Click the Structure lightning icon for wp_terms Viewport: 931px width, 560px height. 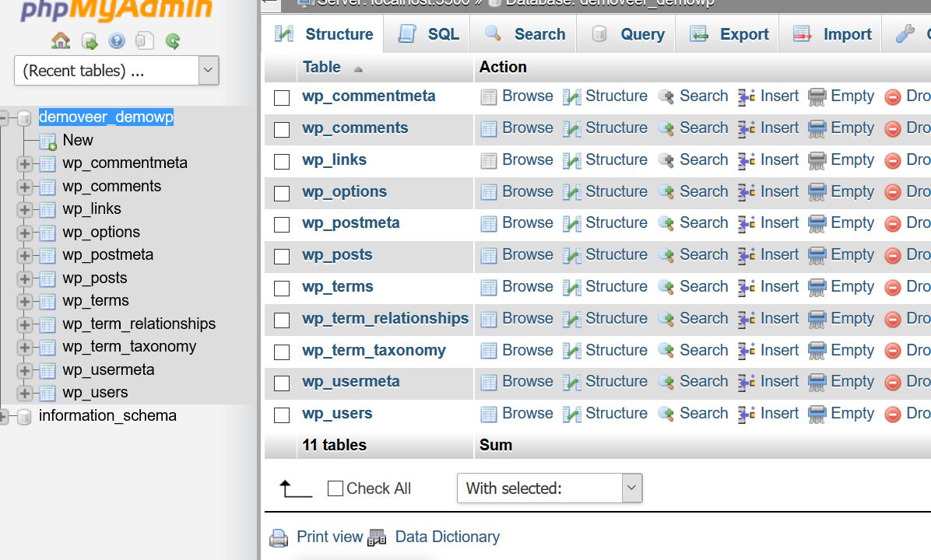[x=571, y=287]
